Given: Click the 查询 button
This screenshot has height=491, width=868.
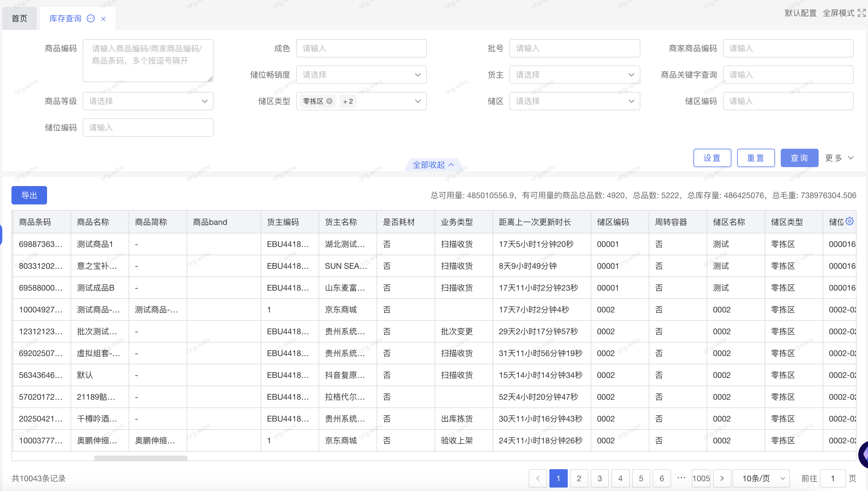Looking at the screenshot, I should tap(799, 158).
